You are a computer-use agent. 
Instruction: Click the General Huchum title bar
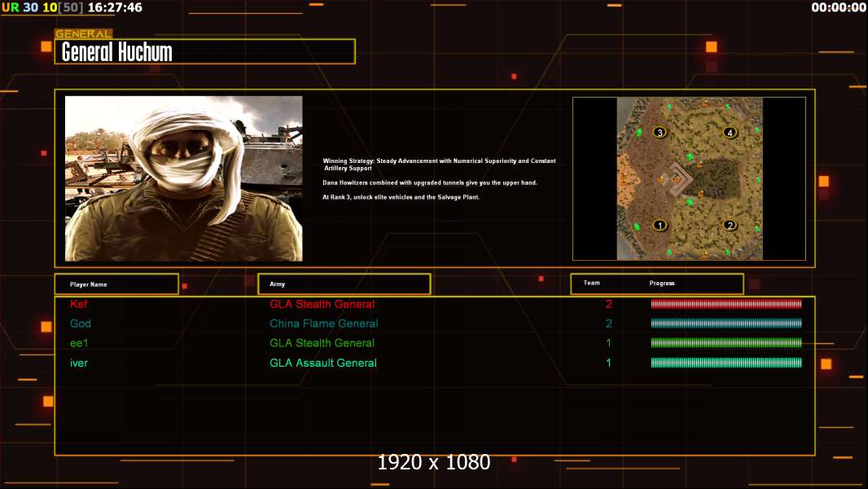205,52
